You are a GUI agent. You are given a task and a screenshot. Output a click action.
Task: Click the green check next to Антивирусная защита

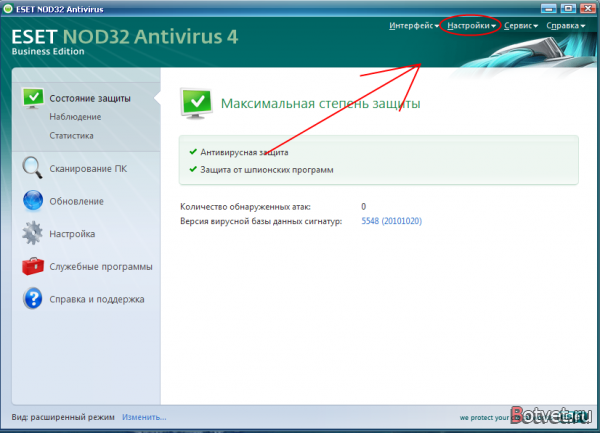tap(193, 151)
